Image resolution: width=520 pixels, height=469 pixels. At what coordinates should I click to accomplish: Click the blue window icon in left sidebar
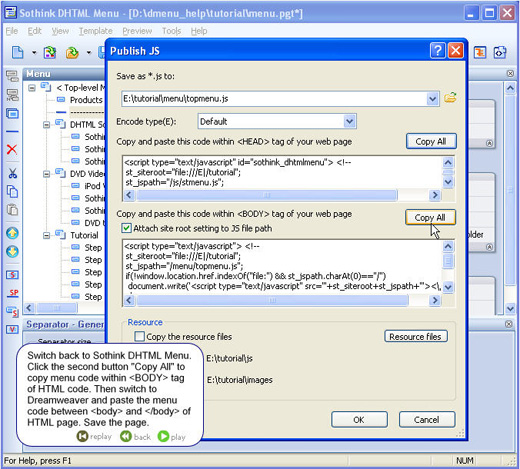pos(12,114)
